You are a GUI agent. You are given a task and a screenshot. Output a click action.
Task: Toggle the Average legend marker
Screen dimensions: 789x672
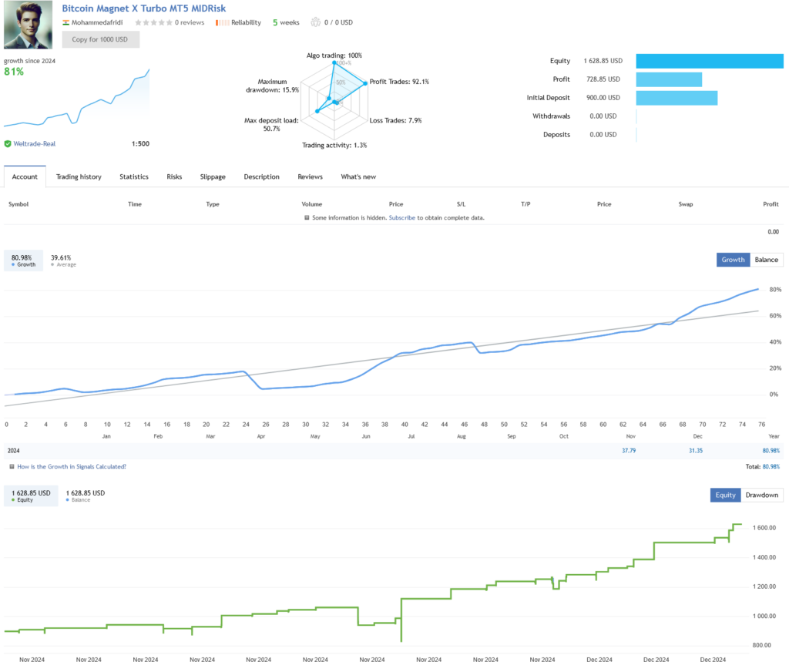(x=52, y=264)
